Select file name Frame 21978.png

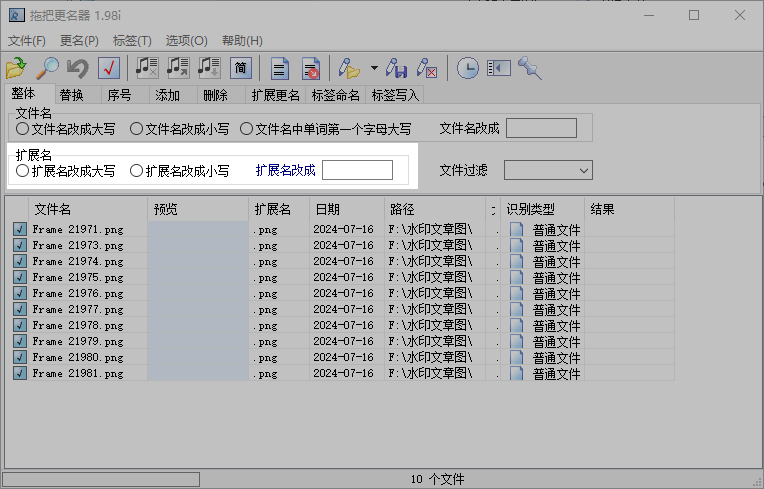[x=78, y=325]
